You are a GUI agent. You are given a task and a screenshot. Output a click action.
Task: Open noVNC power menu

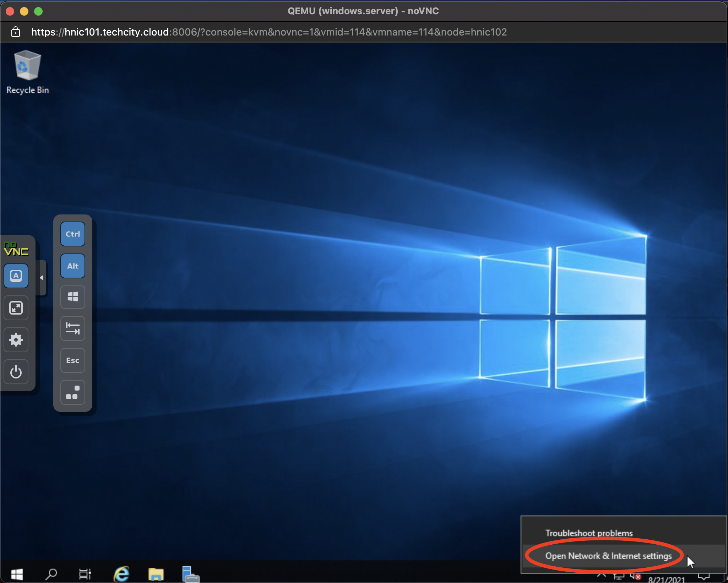click(16, 372)
